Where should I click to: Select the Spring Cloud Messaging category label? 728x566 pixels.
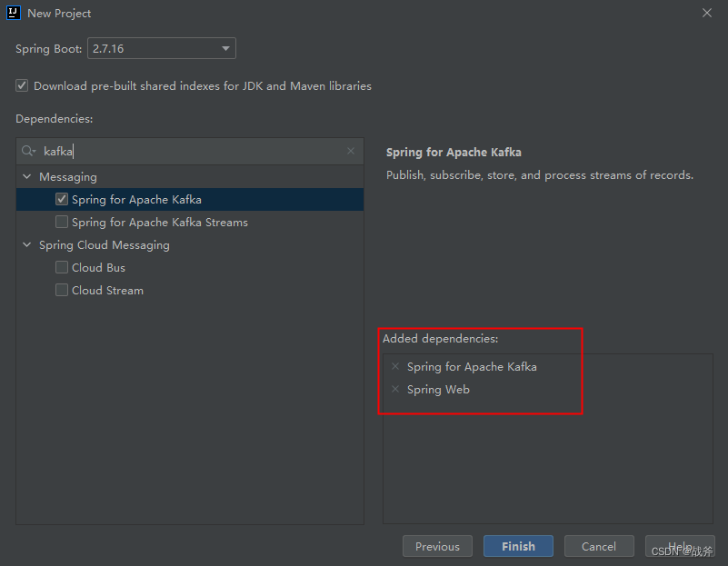(x=105, y=245)
